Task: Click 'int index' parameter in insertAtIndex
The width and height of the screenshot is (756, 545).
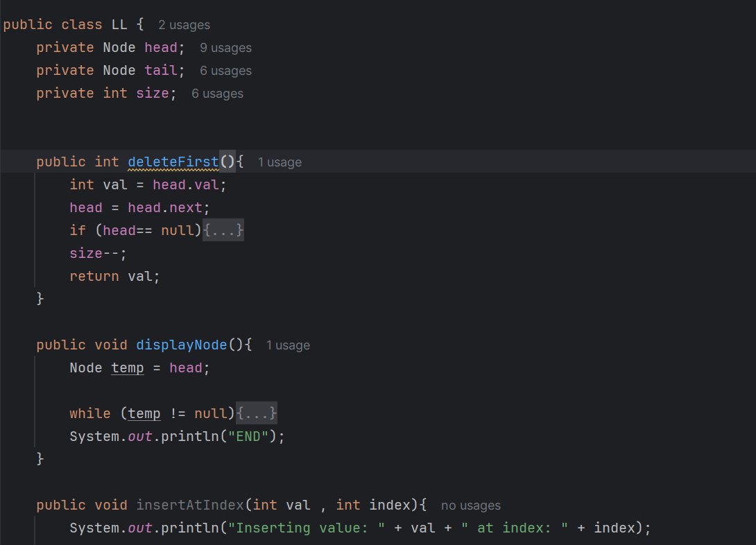Action: [x=372, y=505]
